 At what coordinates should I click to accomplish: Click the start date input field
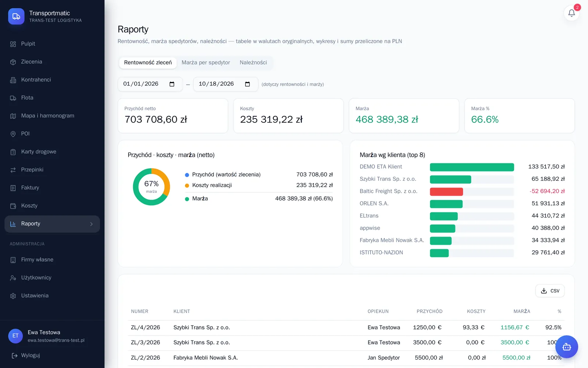[x=150, y=84]
